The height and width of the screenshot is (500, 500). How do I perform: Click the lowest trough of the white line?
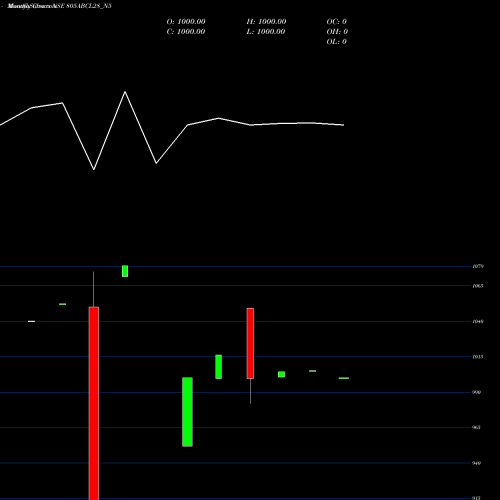pyautogui.click(x=94, y=170)
